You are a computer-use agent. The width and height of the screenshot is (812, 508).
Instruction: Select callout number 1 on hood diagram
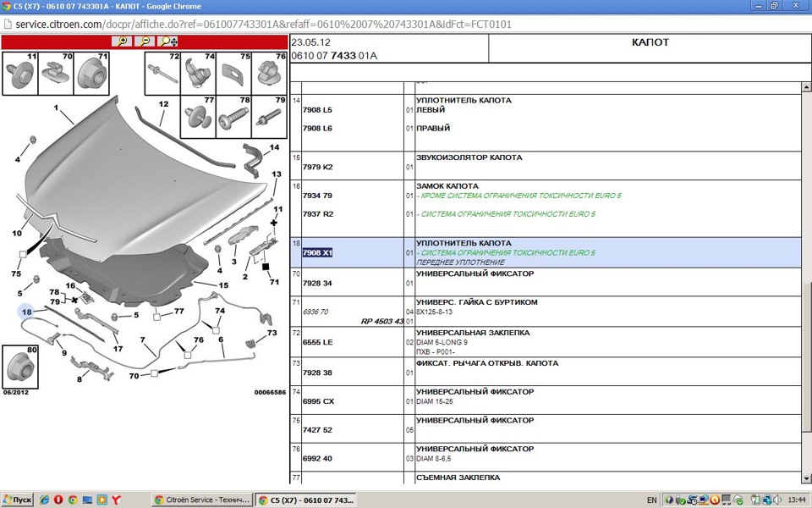(x=56, y=108)
